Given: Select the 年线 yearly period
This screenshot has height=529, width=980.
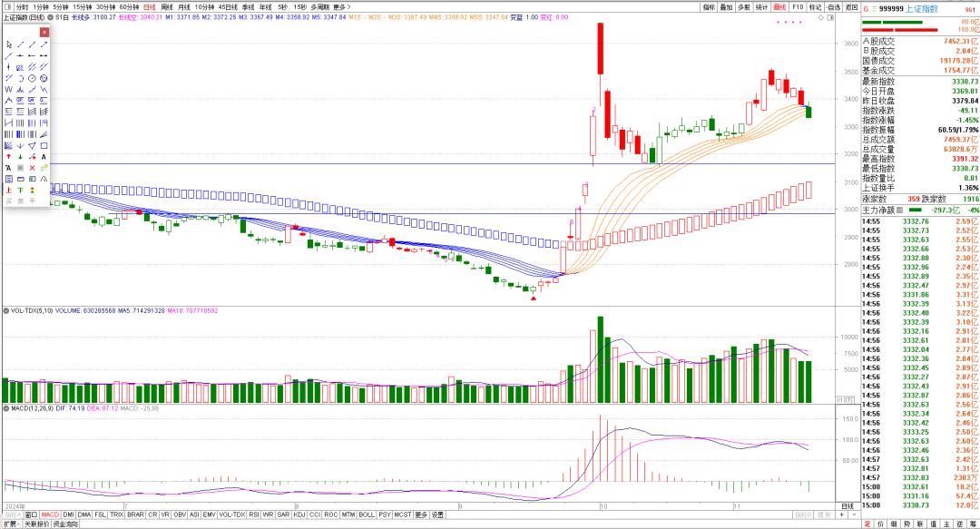Looking at the screenshot, I should 266,7.
